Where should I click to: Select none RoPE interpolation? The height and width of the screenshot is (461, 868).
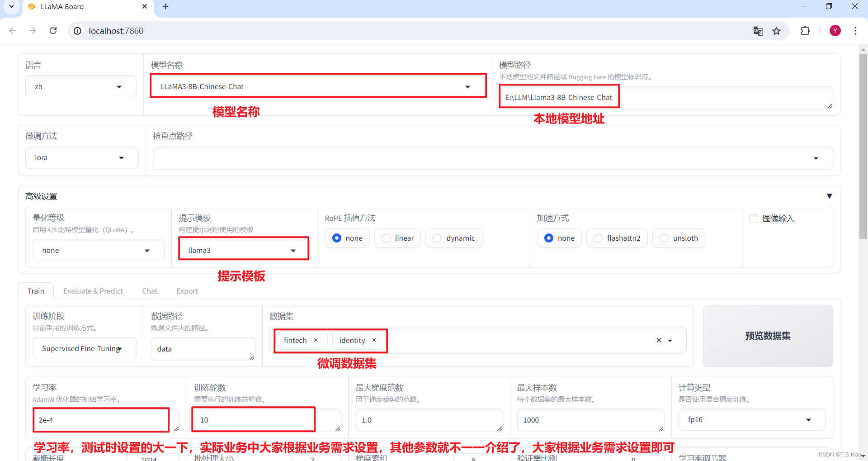point(347,238)
